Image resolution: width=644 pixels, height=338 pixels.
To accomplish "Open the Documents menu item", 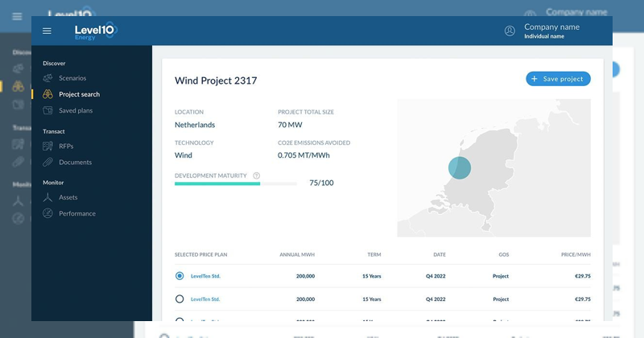I will (x=75, y=163).
